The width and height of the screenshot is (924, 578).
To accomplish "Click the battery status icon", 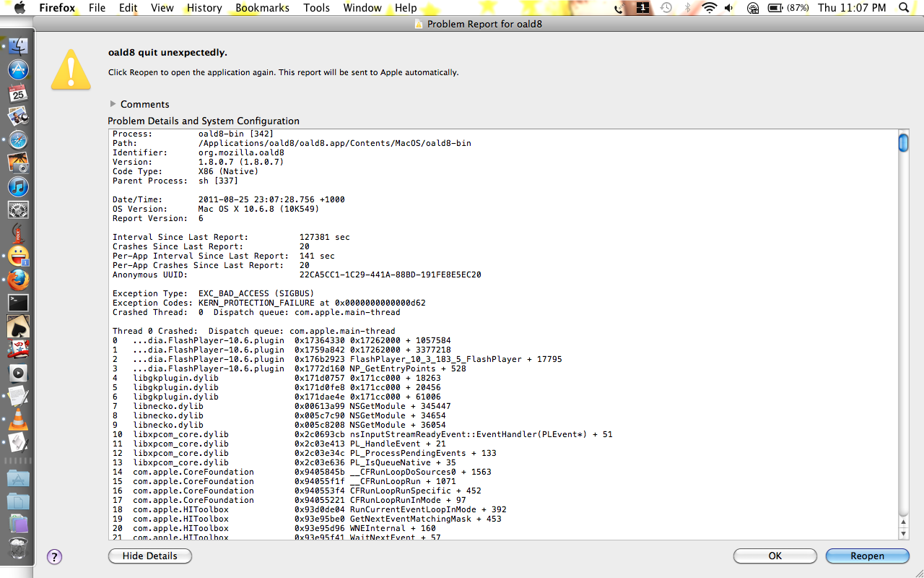I will pos(788,8).
